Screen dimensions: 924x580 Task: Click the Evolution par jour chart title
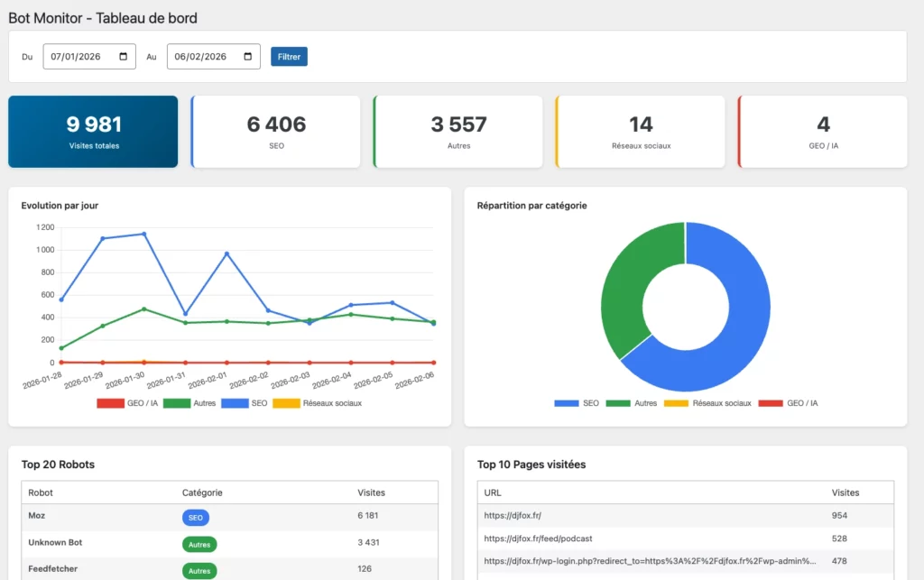pyautogui.click(x=60, y=206)
